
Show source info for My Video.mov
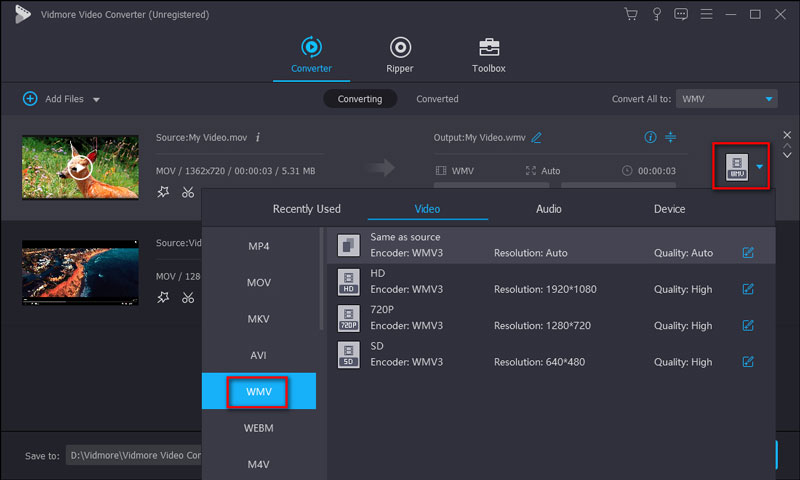click(258, 137)
